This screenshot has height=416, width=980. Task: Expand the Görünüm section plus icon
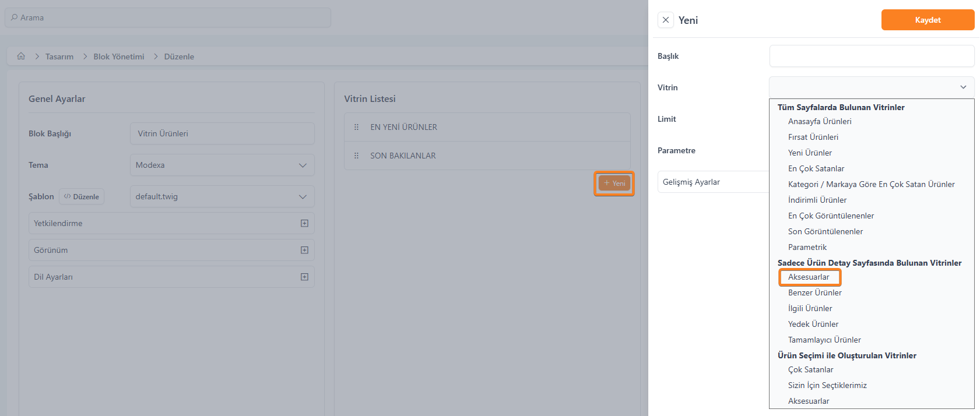(x=304, y=250)
